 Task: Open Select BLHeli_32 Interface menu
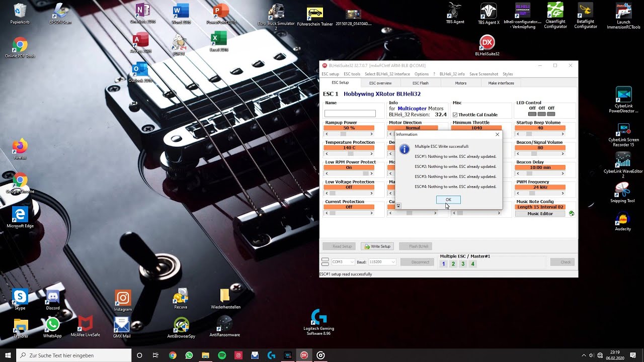(387, 74)
